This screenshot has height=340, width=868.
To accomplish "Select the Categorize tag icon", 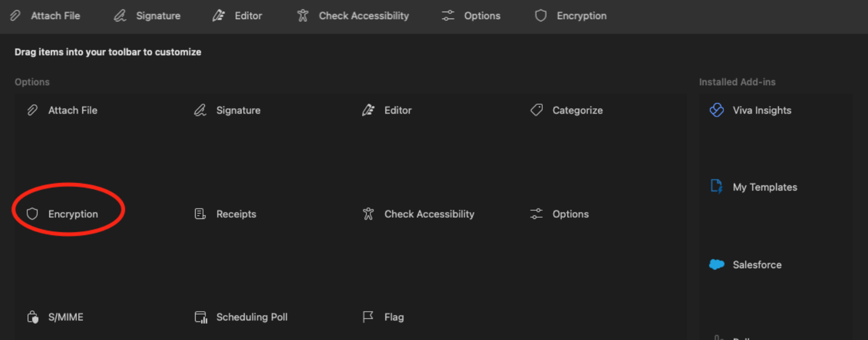I will [536, 109].
